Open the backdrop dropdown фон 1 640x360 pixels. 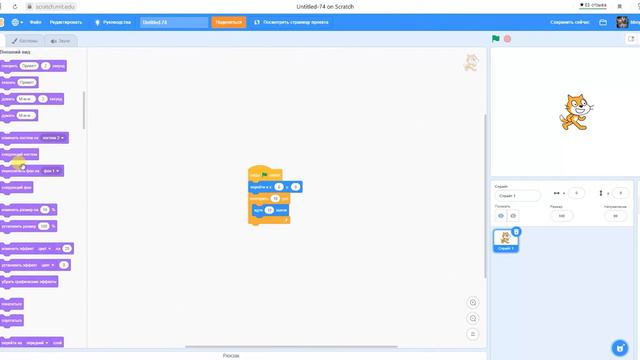tap(51, 171)
